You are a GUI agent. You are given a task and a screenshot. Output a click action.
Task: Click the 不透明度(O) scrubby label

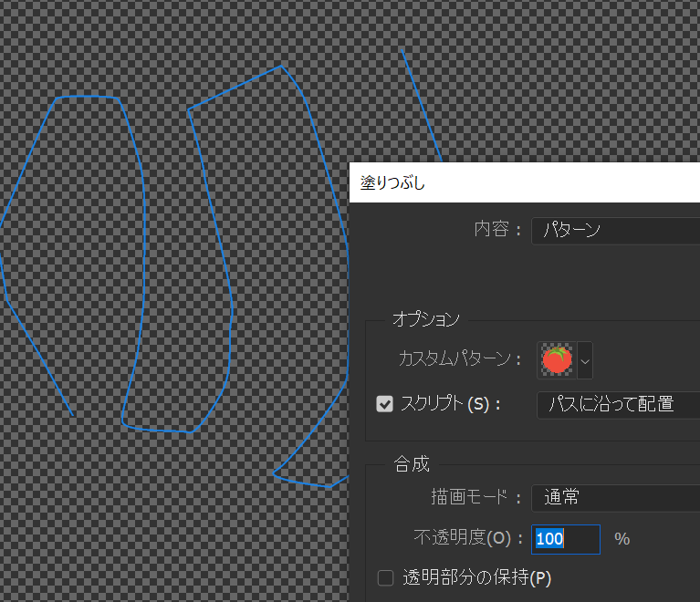click(x=465, y=539)
